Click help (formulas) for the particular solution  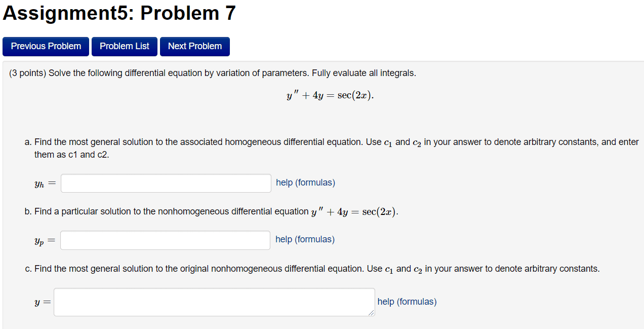pos(305,239)
